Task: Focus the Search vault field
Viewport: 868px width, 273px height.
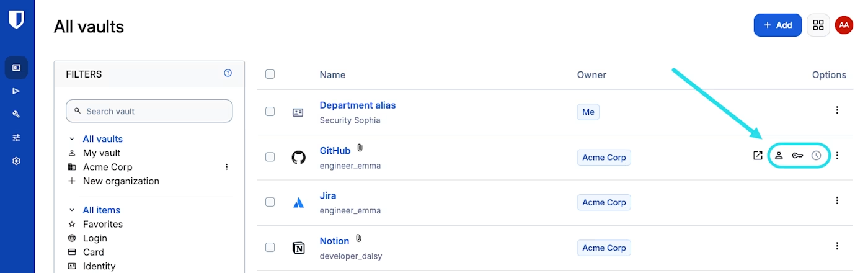Action: [149, 111]
